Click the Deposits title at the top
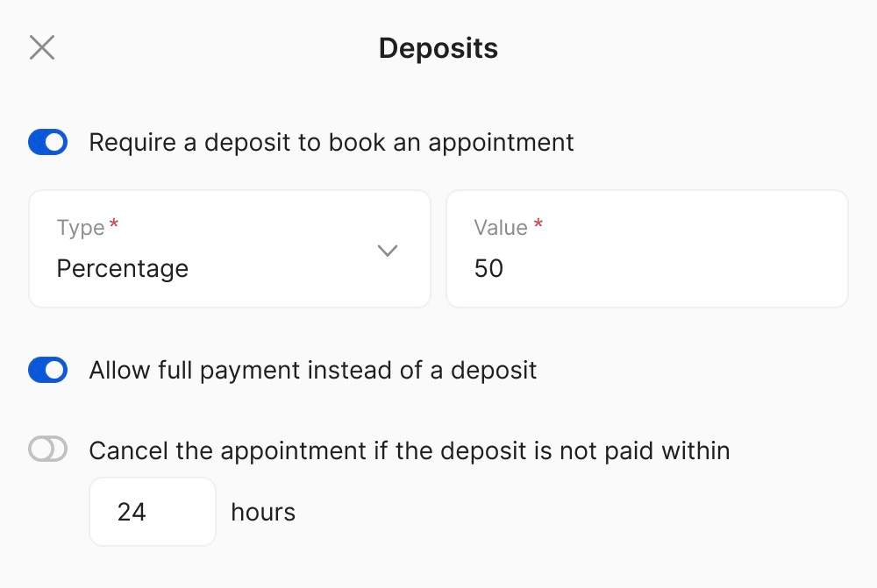Screen dimensions: 877x588 pos(438,48)
